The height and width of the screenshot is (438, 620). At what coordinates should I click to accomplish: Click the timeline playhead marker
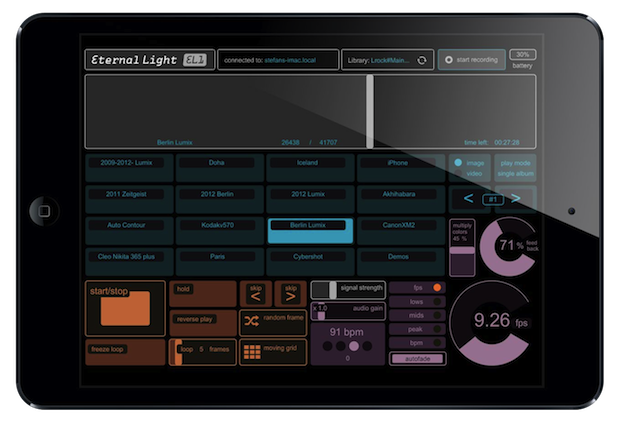tap(370, 112)
